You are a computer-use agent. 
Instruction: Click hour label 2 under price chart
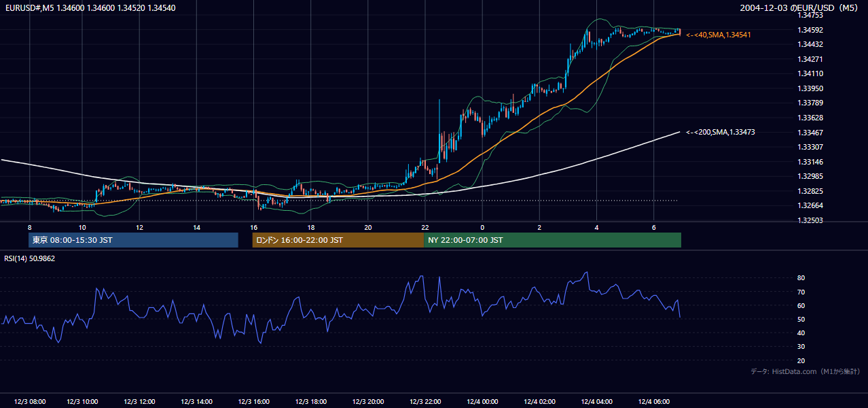(x=539, y=227)
